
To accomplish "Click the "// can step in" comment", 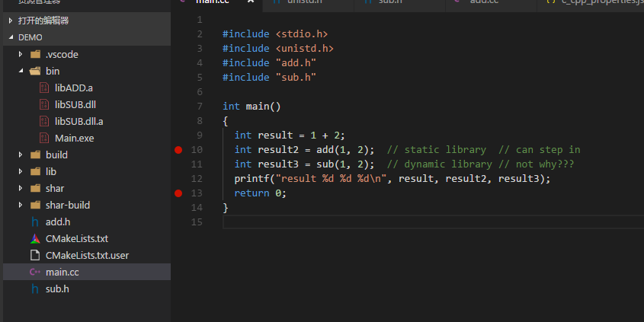I will [540, 150].
